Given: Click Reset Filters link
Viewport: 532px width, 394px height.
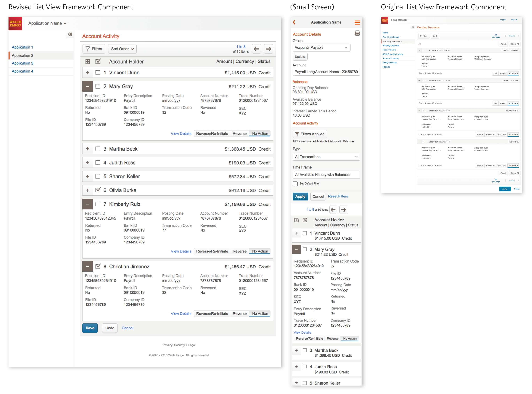Looking at the screenshot, I should pos(338,196).
